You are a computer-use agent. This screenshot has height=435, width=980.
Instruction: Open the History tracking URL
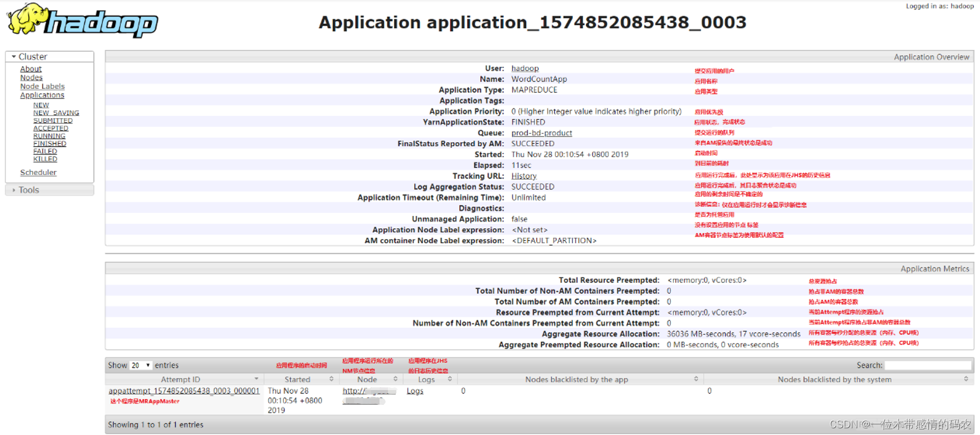pyautogui.click(x=523, y=176)
